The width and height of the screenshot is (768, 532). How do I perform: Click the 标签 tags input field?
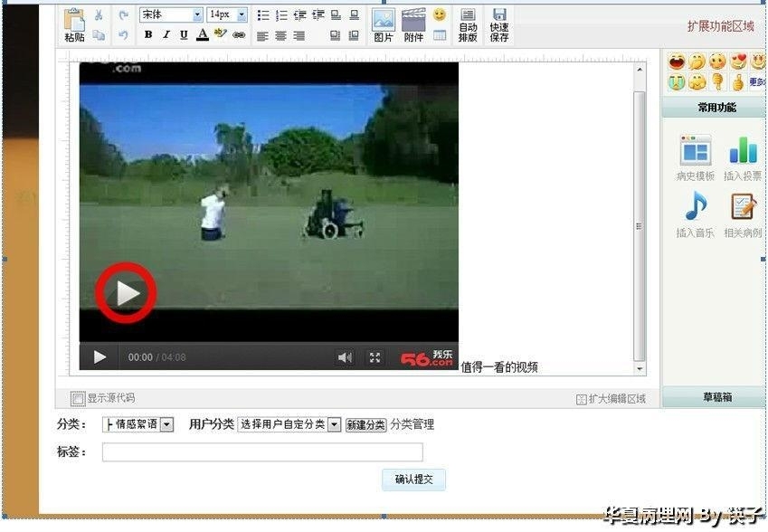tap(262, 451)
